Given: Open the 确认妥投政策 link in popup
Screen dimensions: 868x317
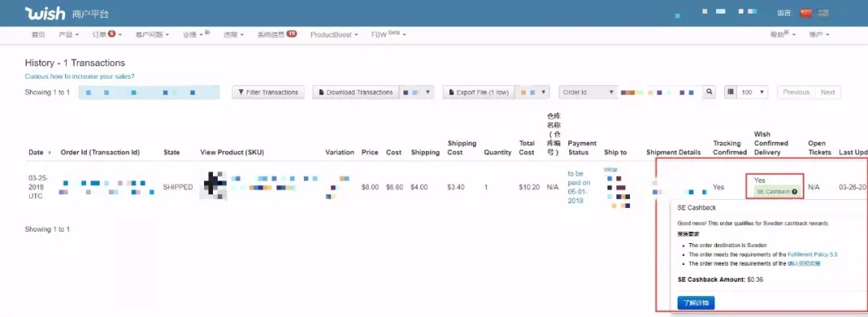Looking at the screenshot, I should tap(804, 264).
